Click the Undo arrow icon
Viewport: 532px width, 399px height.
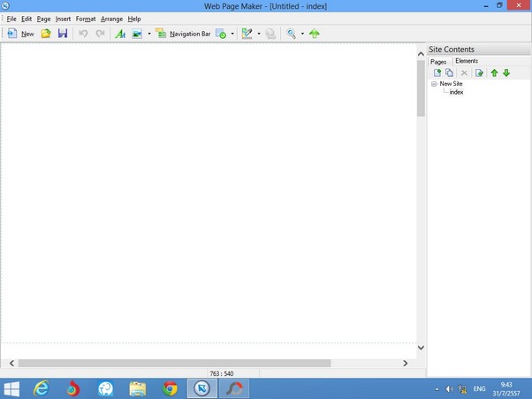[83, 34]
